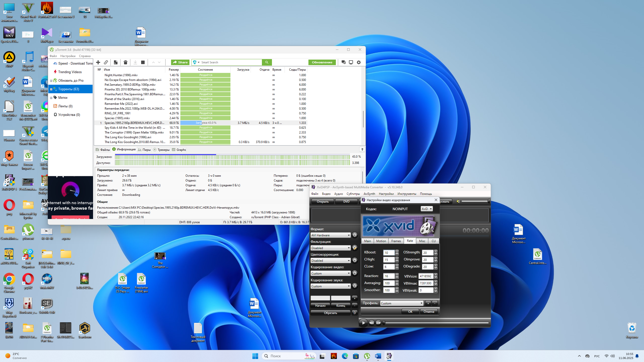Open KMPlayer desktop shortcut

[47, 35]
